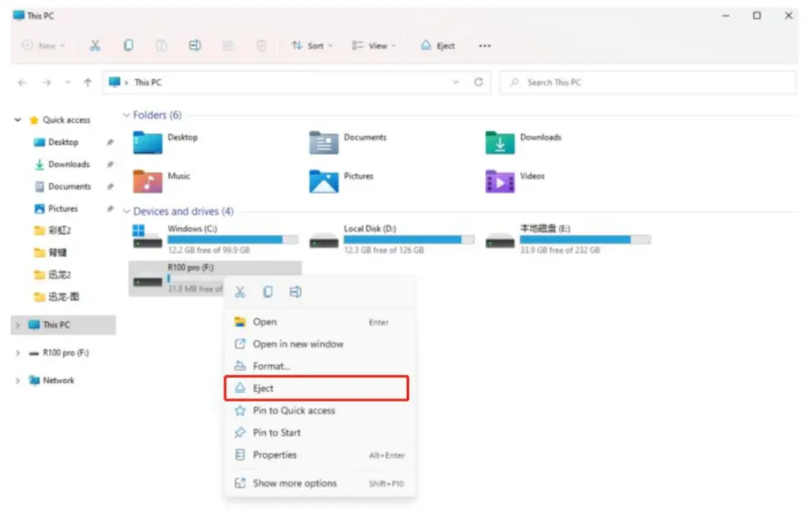The width and height of the screenshot is (812, 520).
Task: Select the Windows (C:) drive
Action: [x=214, y=239]
